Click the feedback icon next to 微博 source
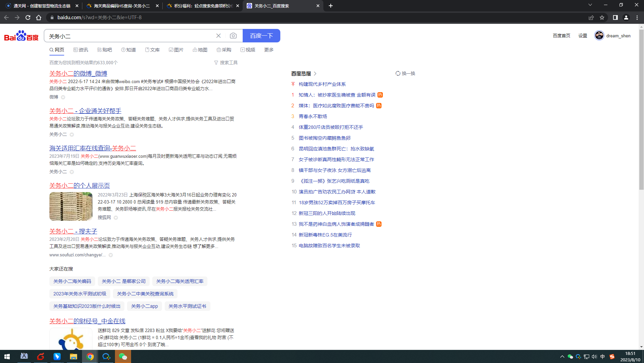644x363 pixels. 63,97
